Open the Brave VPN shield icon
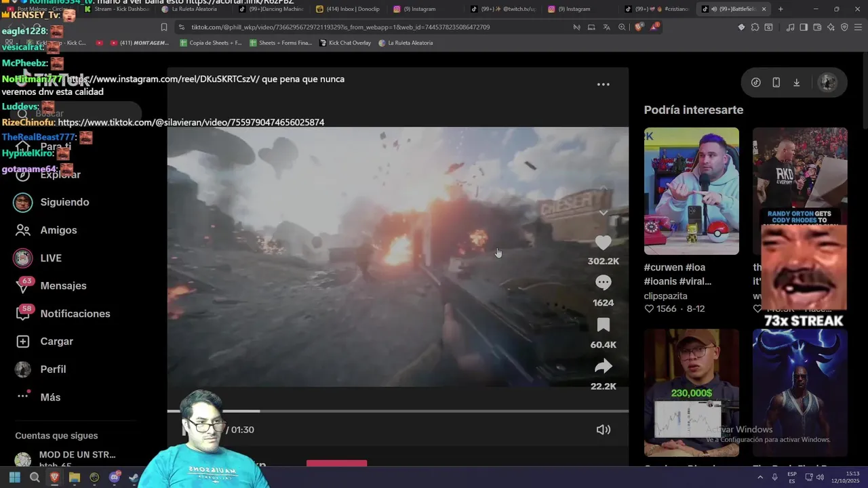Image resolution: width=868 pixels, height=488 pixels. coord(844,27)
